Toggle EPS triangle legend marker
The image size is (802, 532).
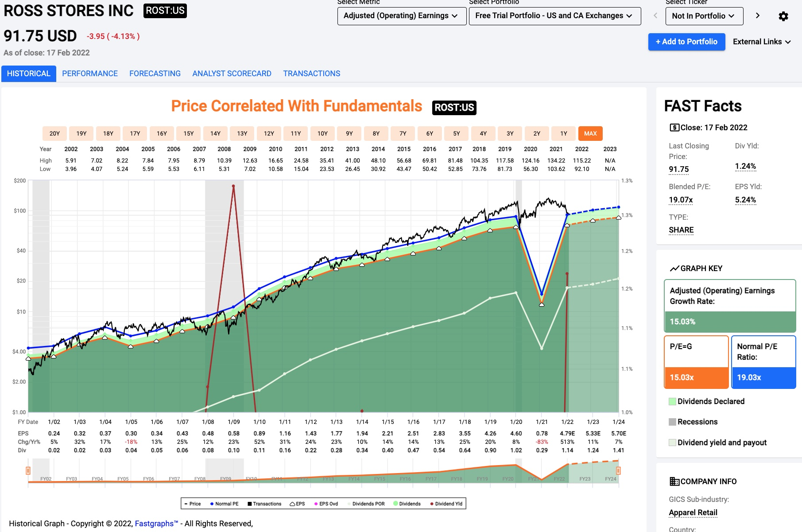292,504
